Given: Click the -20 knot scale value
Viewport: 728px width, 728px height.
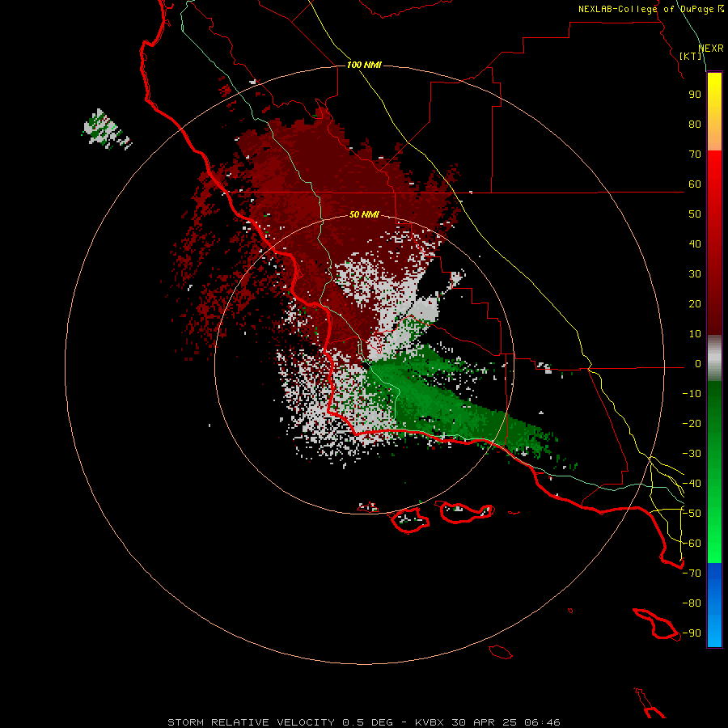Looking at the screenshot, I should click(x=692, y=423).
